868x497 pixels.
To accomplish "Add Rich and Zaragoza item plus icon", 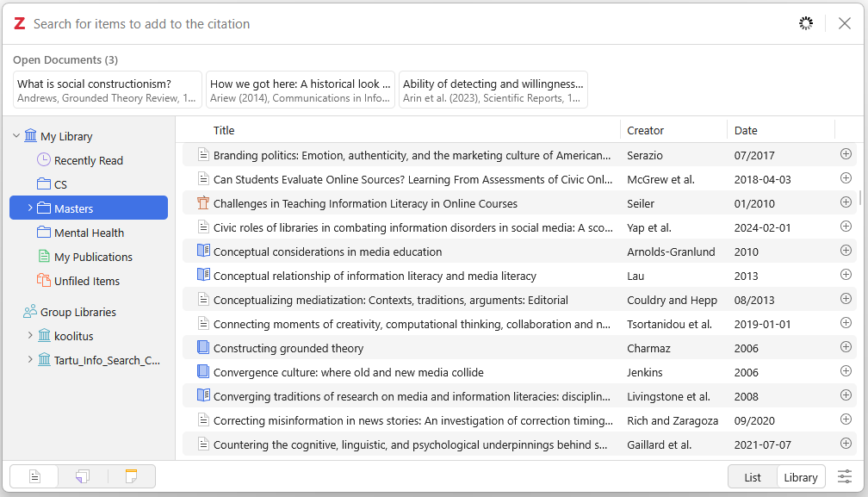I will pos(846,419).
